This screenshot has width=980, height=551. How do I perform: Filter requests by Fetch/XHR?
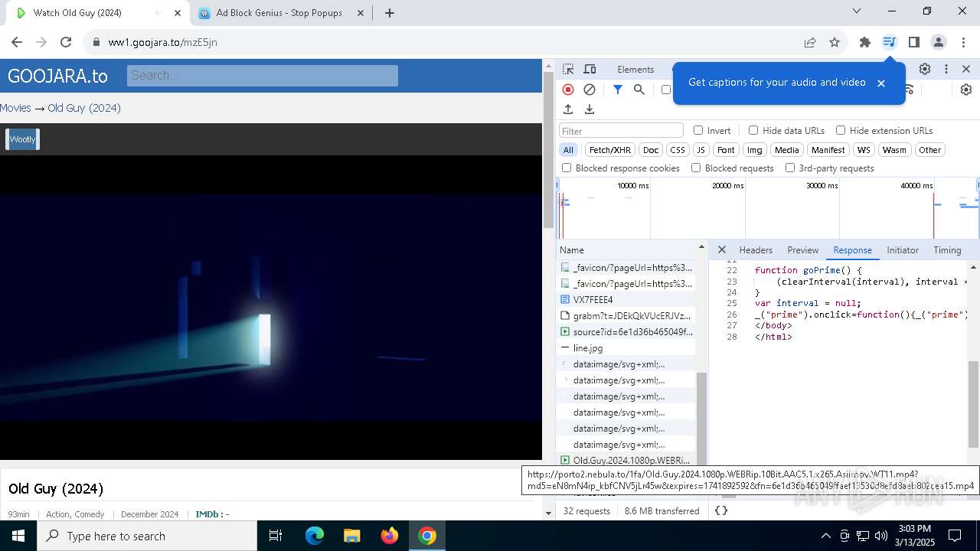[x=610, y=150]
